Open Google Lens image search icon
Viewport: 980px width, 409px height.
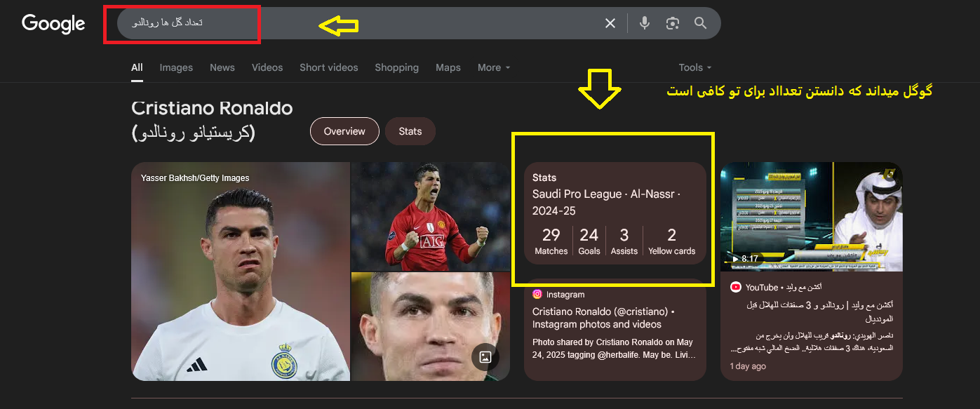(x=673, y=23)
